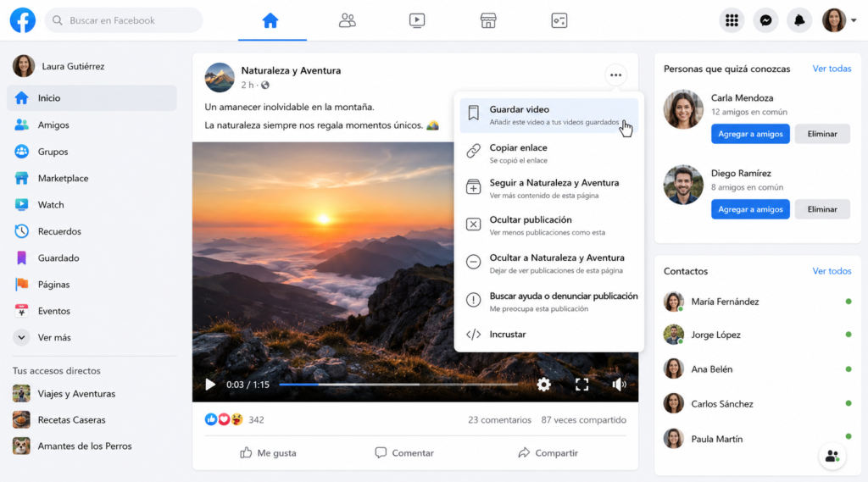868x482 pixels.
Task: Click Ver todos for Contactos
Action: tap(832, 271)
